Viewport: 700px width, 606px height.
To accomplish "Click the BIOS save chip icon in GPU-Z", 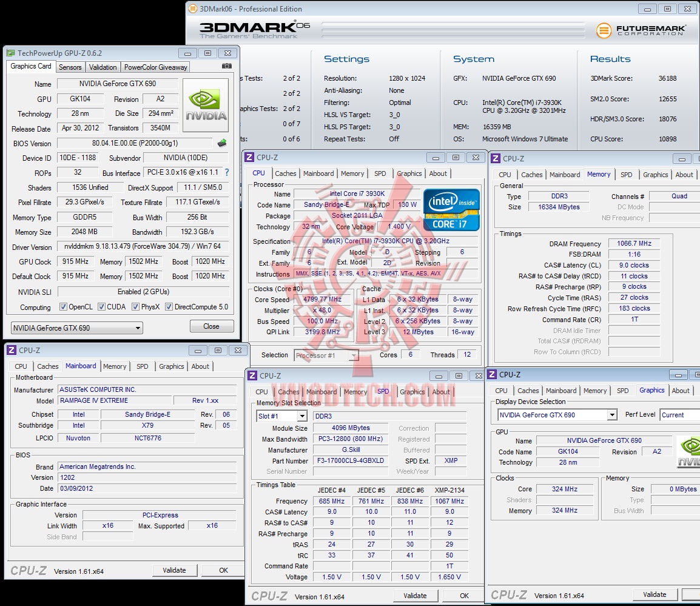I will (x=222, y=143).
